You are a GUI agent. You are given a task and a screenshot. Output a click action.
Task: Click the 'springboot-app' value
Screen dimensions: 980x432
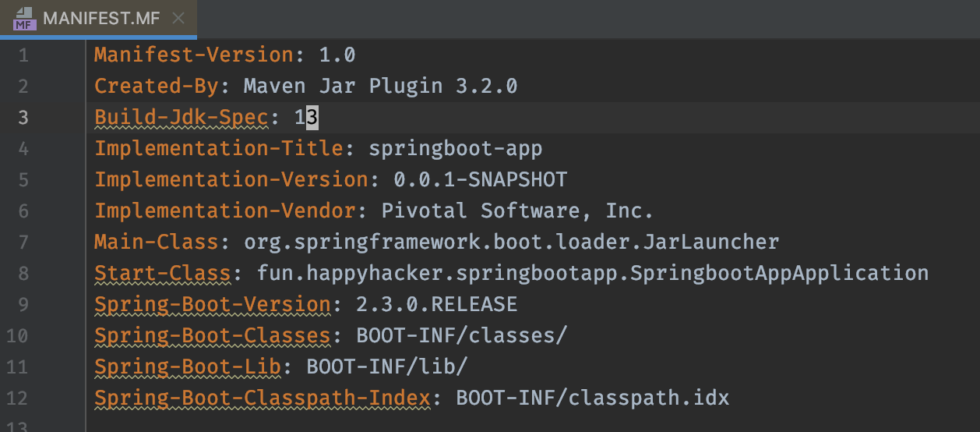(456, 148)
